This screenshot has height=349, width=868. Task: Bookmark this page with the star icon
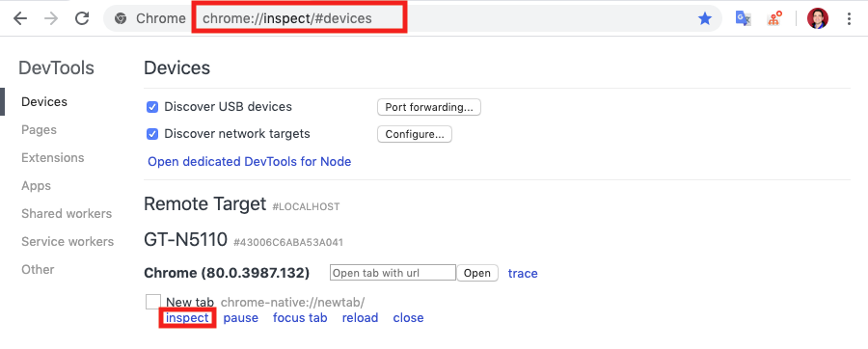[705, 19]
